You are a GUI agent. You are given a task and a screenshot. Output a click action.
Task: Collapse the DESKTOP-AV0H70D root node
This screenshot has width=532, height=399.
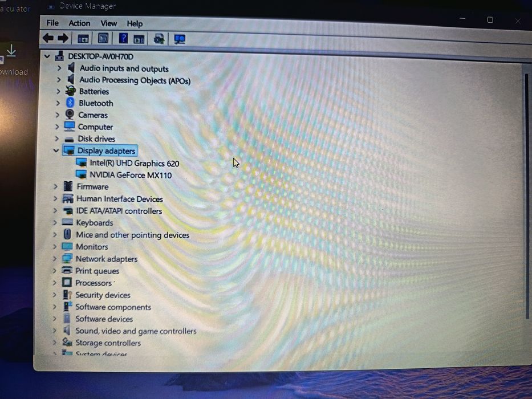coord(47,56)
